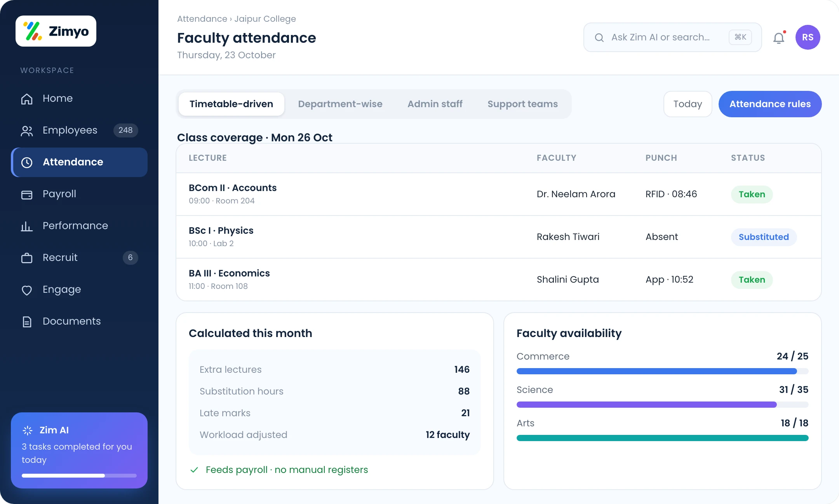The height and width of the screenshot is (504, 839).
Task: Click the Commerce availability bar
Action: pos(663,371)
